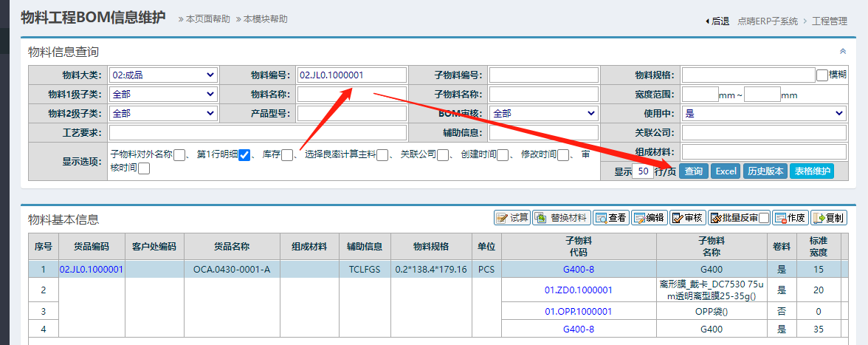Click the 货品名称 column header
Screen dimensions: 868x345
[232, 247]
